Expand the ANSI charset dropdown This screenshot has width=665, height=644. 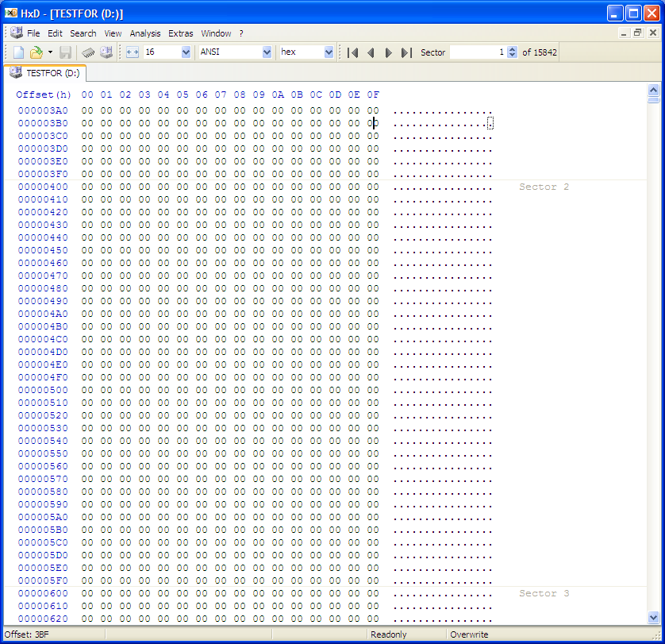(267, 52)
